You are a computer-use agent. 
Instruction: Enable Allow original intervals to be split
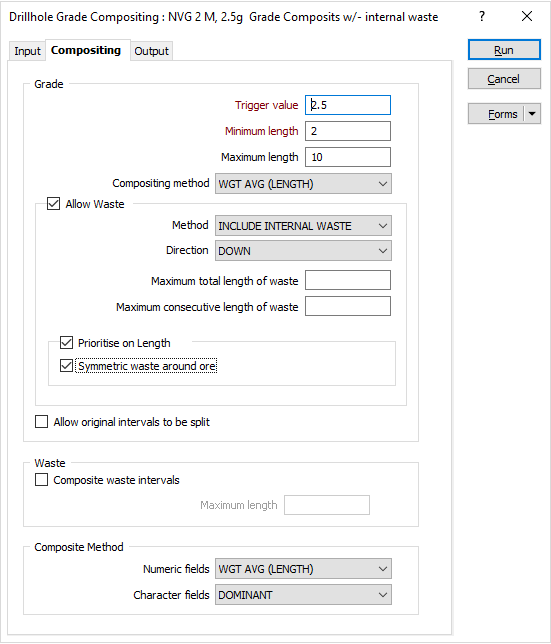[x=41, y=422]
